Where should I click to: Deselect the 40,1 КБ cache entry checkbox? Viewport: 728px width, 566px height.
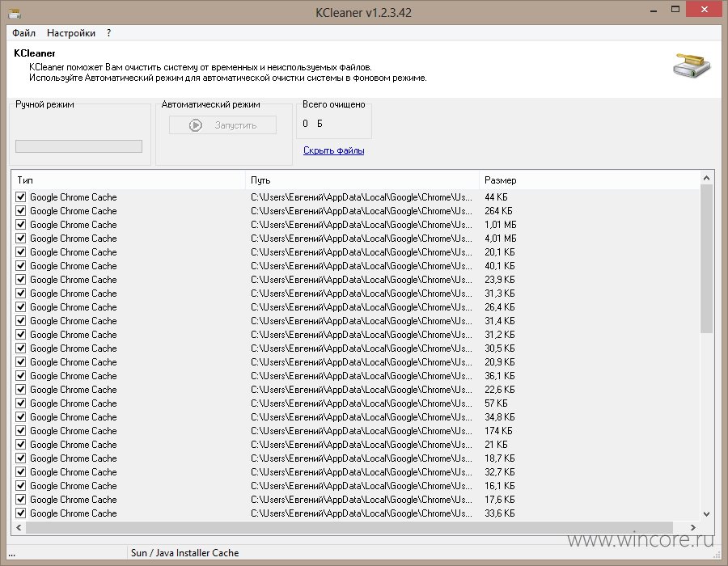(20, 266)
